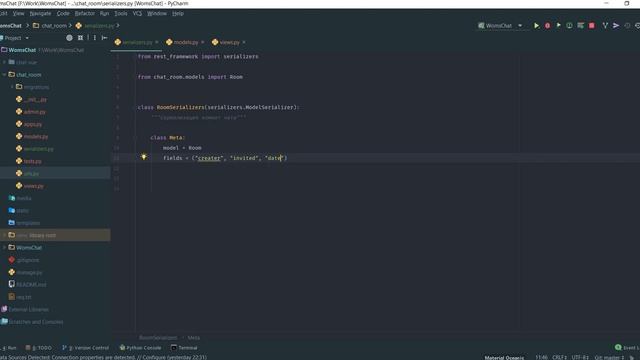The width and height of the screenshot is (640, 360).
Task: Open the TODO tool window
Action: [x=39, y=348]
